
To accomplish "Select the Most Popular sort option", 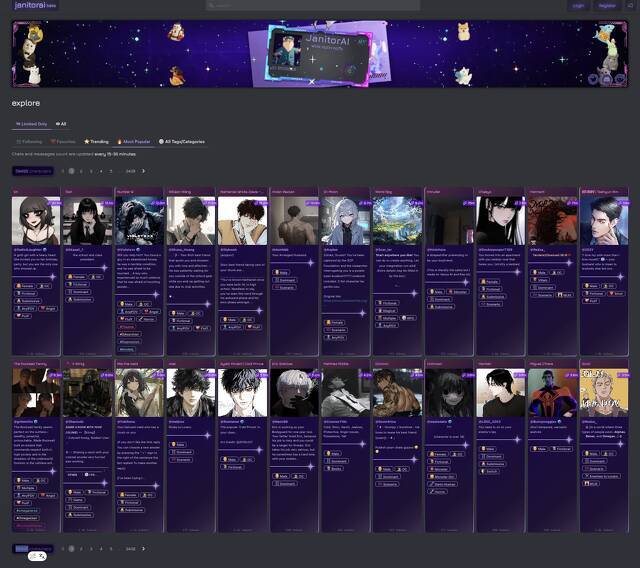I will (x=135, y=141).
